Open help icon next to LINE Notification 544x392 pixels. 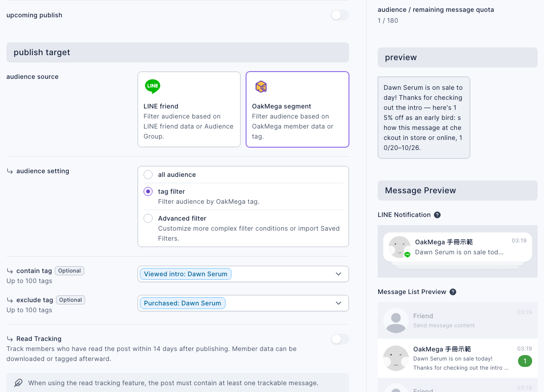coord(437,215)
